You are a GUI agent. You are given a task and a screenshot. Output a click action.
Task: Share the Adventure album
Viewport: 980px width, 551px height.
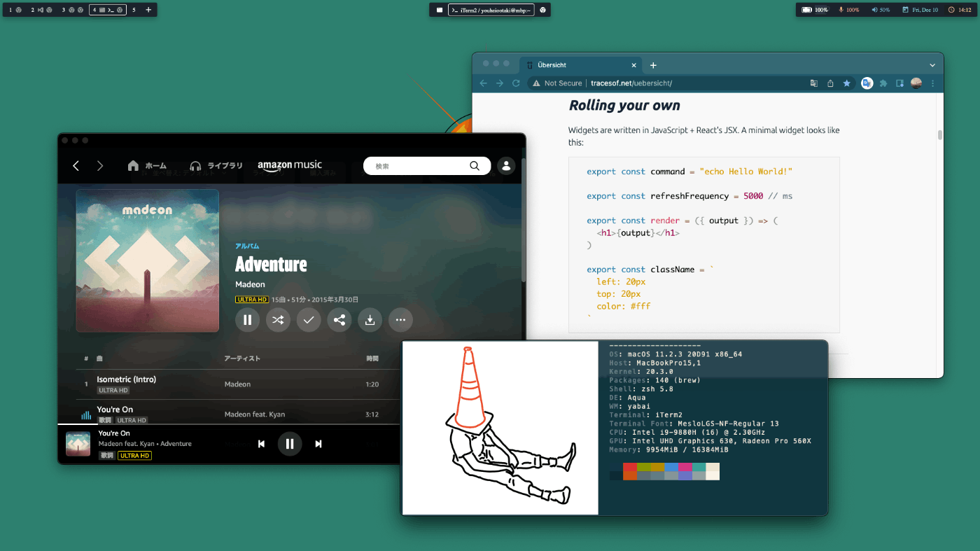[339, 320]
